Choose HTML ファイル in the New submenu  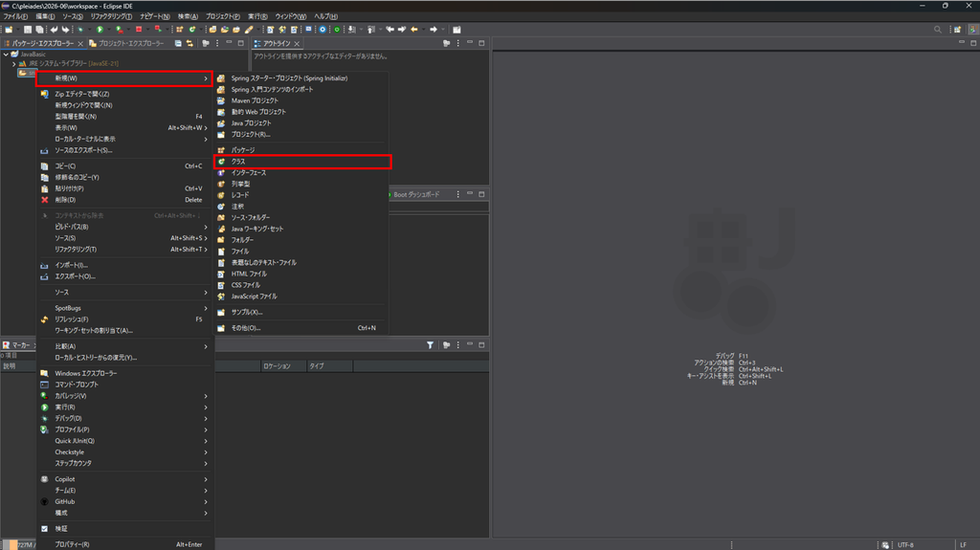301,274
